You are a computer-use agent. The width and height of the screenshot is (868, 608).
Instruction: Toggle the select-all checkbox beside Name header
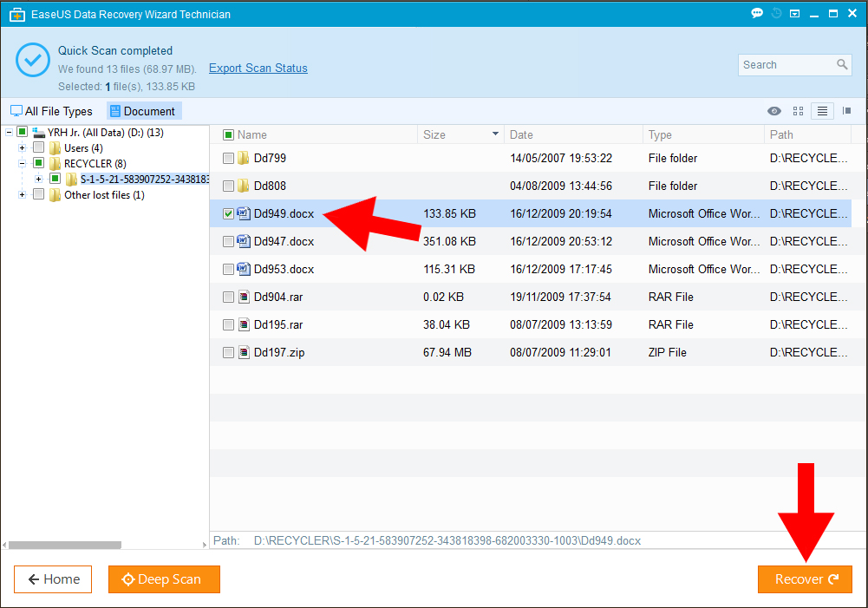click(228, 134)
